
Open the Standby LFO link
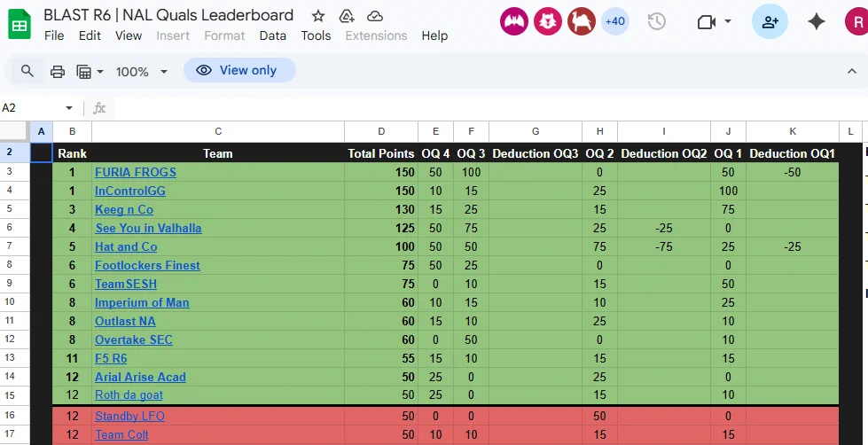coord(129,417)
